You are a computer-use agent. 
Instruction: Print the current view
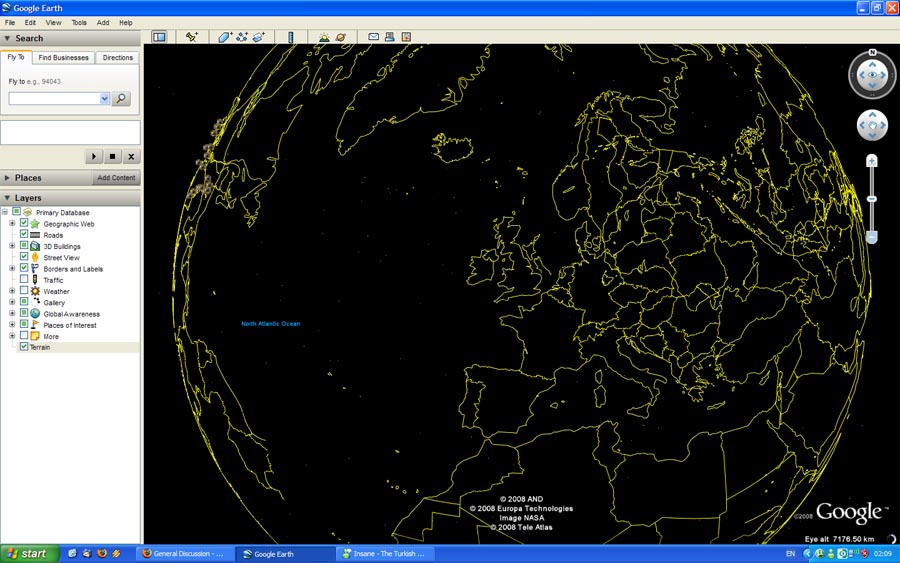pyautogui.click(x=390, y=37)
